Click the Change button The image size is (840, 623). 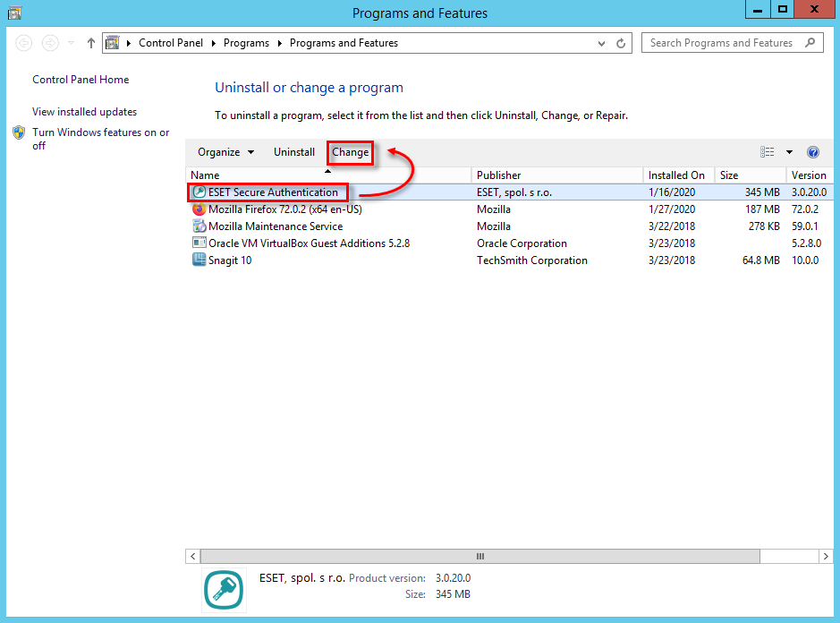tap(350, 152)
